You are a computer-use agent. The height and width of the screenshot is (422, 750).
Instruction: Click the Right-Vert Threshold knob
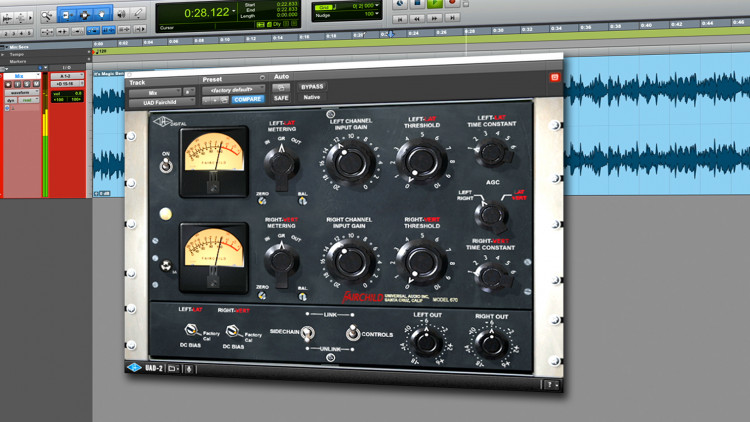421,262
